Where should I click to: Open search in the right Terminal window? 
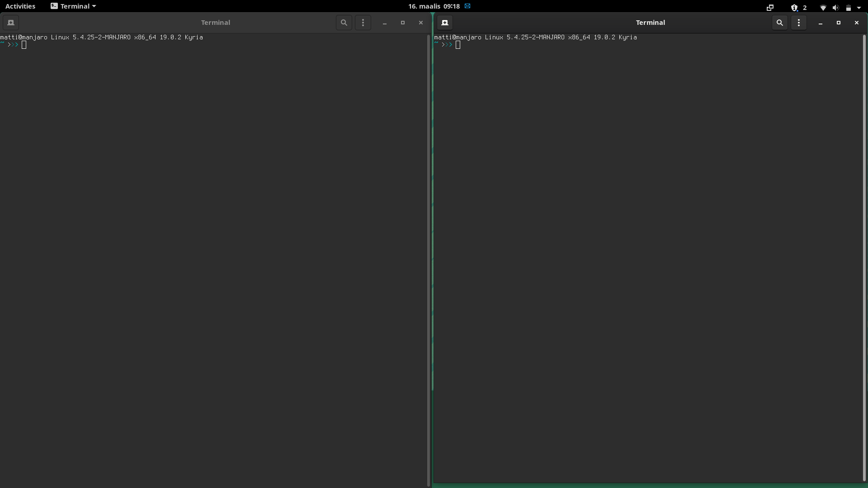[x=779, y=23]
